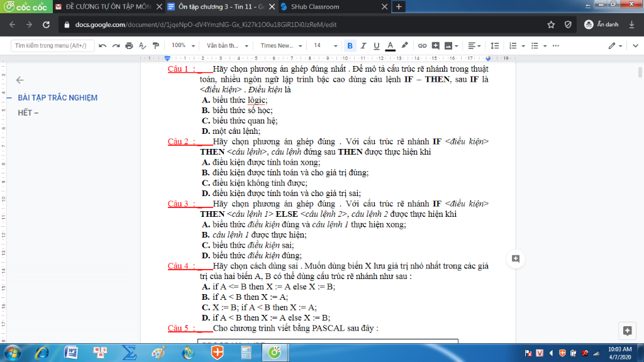Image resolution: width=644 pixels, height=362 pixels.
Task: Click the 'Ẩn danh' incognito profile button
Action: (602, 25)
